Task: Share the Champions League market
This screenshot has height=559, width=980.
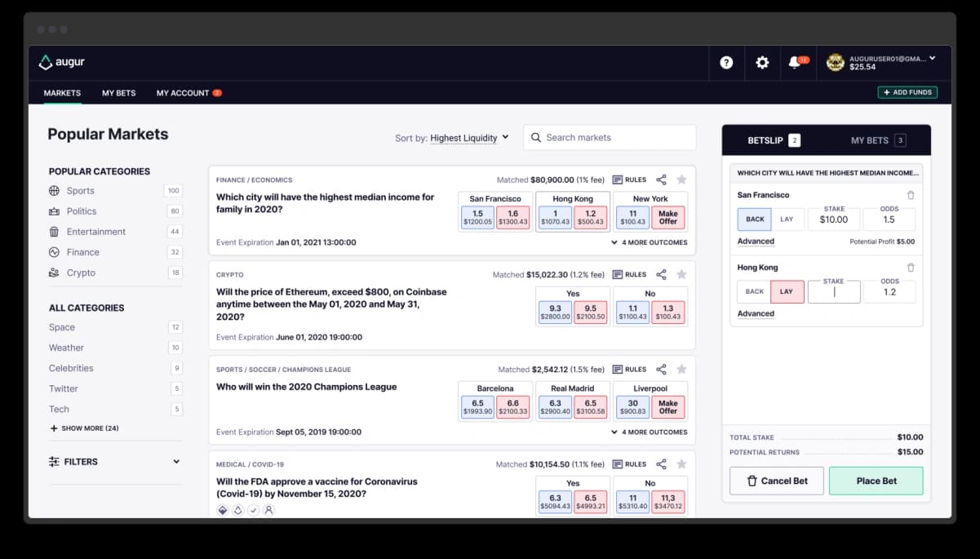Action: [x=662, y=369]
